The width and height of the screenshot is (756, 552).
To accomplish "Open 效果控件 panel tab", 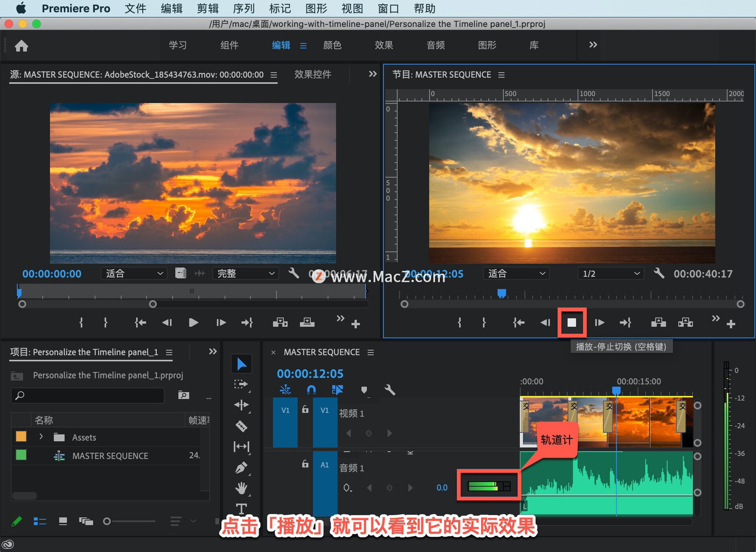I will [x=313, y=74].
